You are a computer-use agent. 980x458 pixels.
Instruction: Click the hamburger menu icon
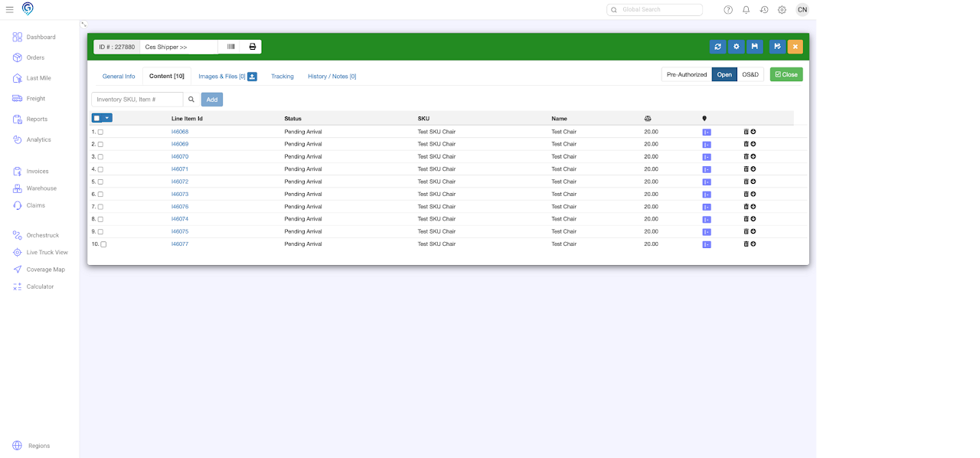click(x=9, y=10)
